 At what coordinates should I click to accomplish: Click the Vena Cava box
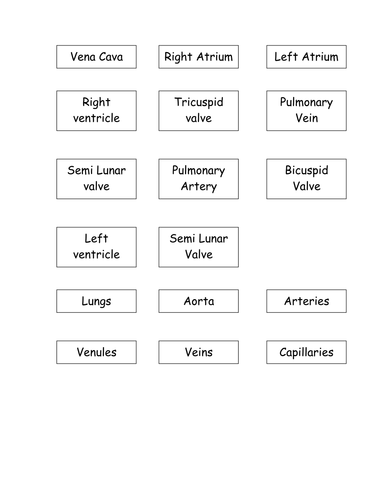point(96,57)
